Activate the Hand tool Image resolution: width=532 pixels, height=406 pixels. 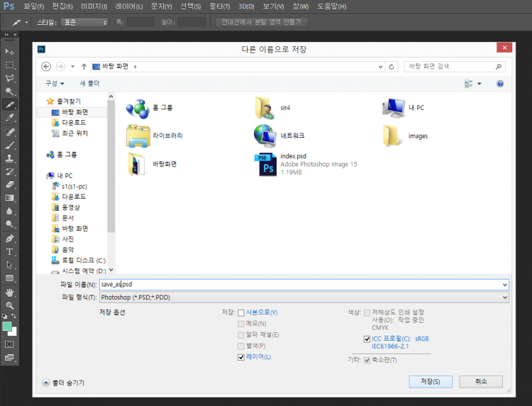(x=10, y=292)
